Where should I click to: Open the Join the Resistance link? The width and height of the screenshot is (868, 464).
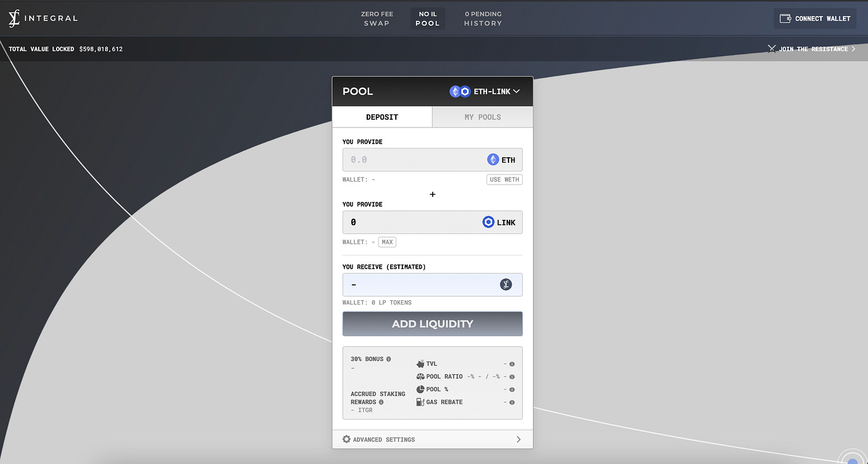(x=812, y=49)
